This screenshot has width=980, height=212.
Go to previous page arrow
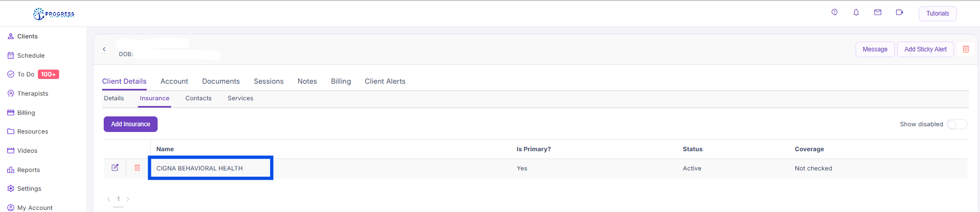point(108,199)
